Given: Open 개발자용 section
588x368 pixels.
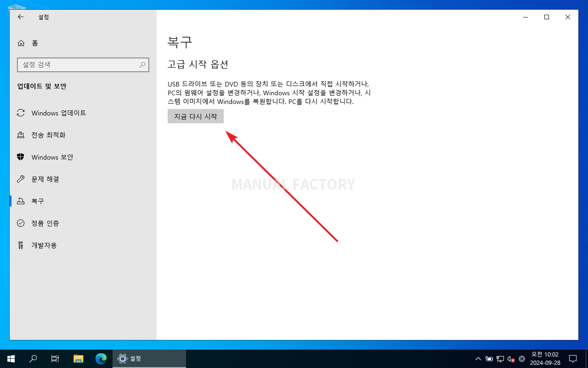Looking at the screenshot, I should pyautogui.click(x=83, y=245).
